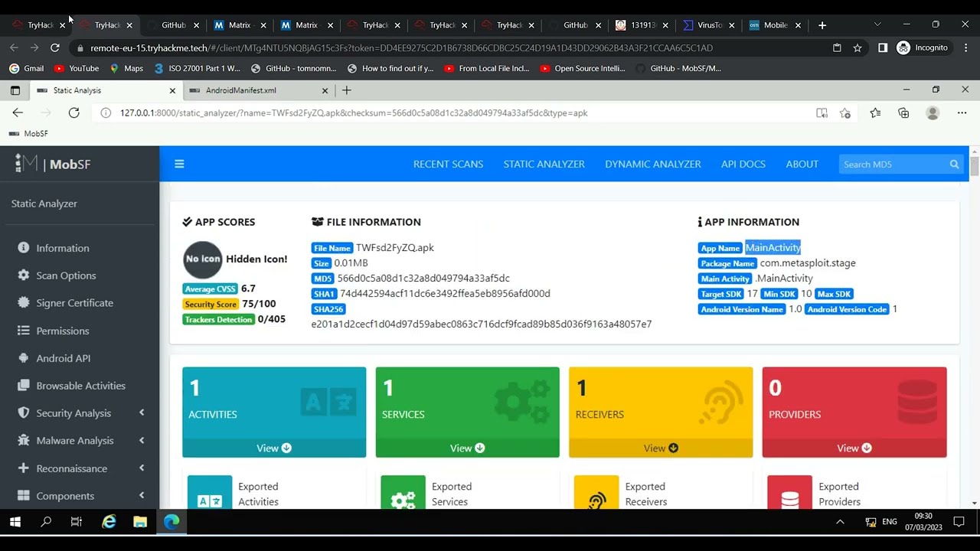
Task: Focus the Search MD5 input field
Action: [x=893, y=164]
